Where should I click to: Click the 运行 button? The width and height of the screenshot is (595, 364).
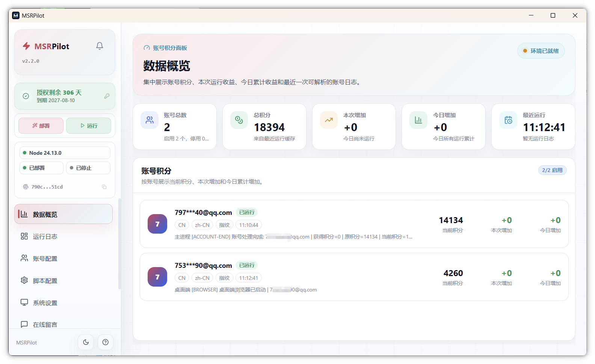pos(89,125)
